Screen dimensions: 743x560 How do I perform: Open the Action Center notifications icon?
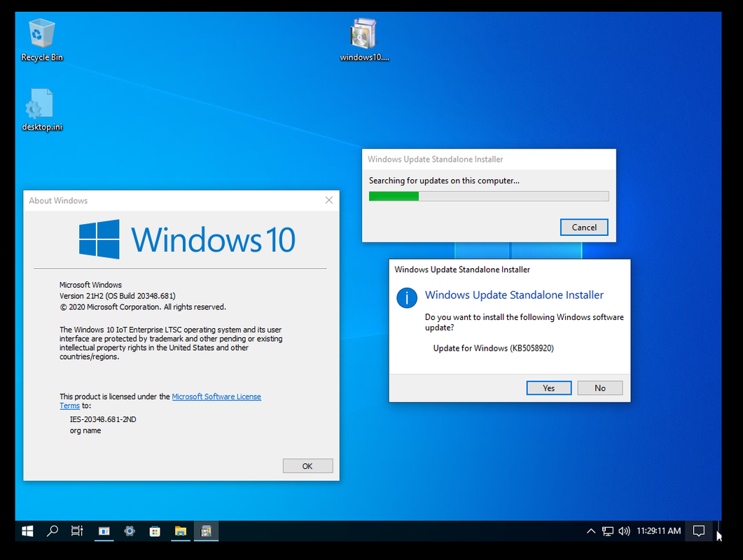tap(699, 531)
